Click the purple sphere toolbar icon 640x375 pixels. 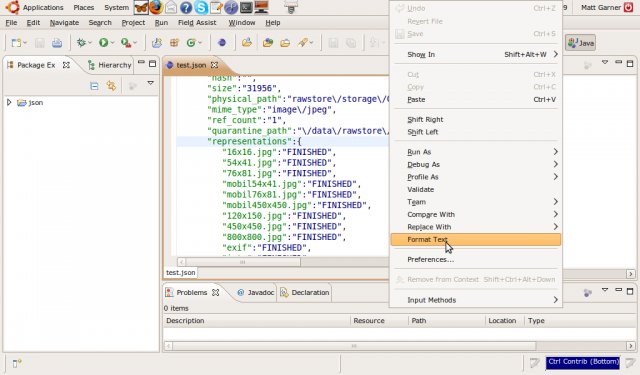(x=222, y=42)
